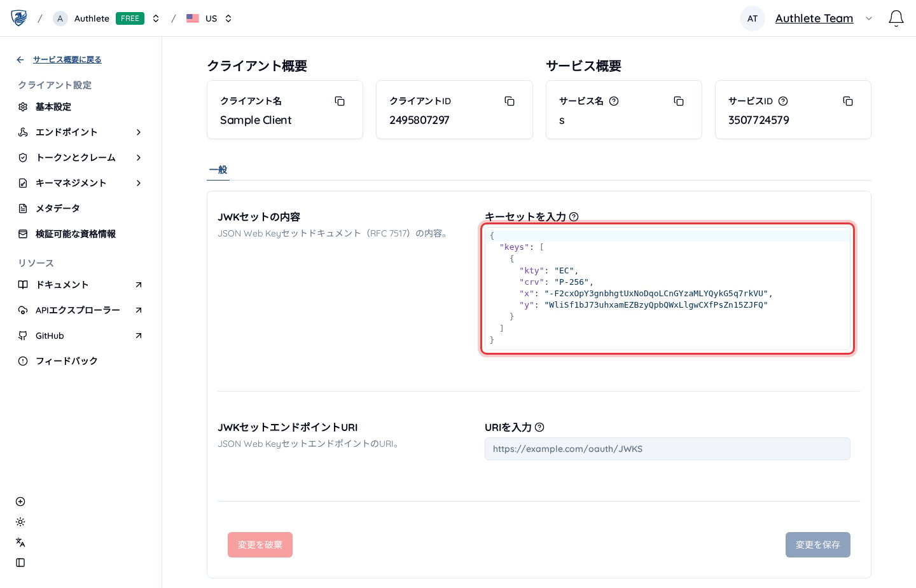The height and width of the screenshot is (588, 916).
Task: Copy the クライアントID value
Action: 510,101
